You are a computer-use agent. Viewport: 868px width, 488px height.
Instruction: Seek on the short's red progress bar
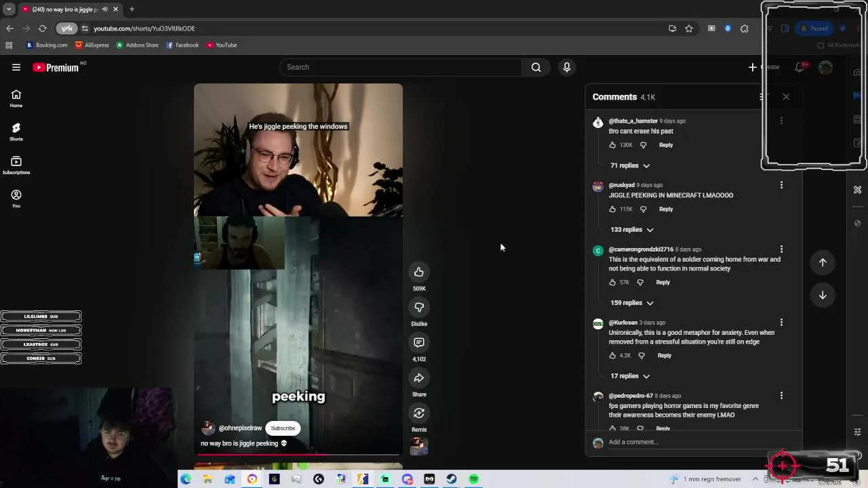[298, 455]
